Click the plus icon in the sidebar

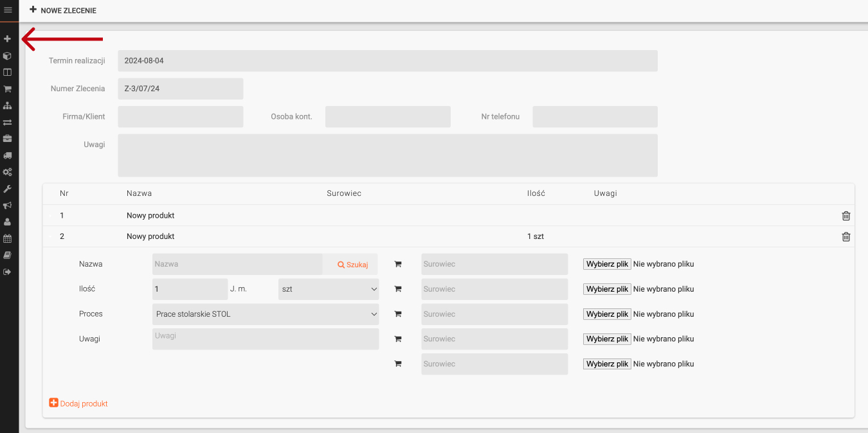click(8, 39)
